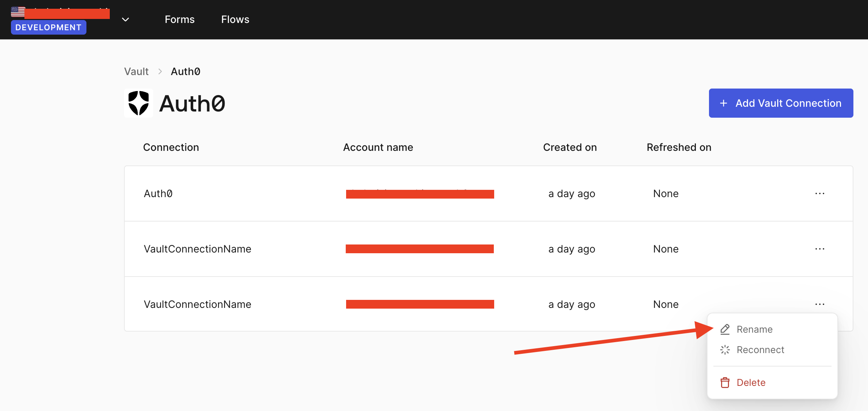Switch to the Flows section
868x411 pixels.
click(235, 19)
